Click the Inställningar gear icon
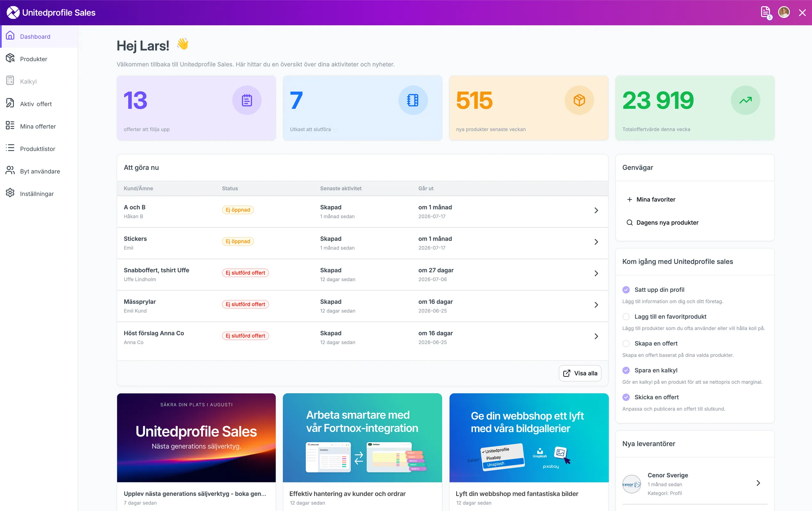This screenshot has width=812, height=511. coord(10,193)
